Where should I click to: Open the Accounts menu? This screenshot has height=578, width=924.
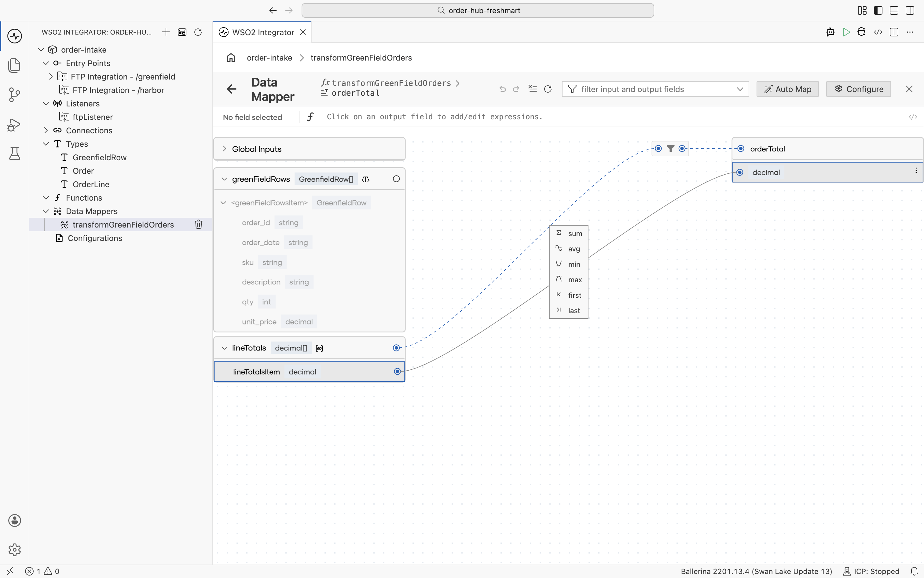click(x=14, y=521)
